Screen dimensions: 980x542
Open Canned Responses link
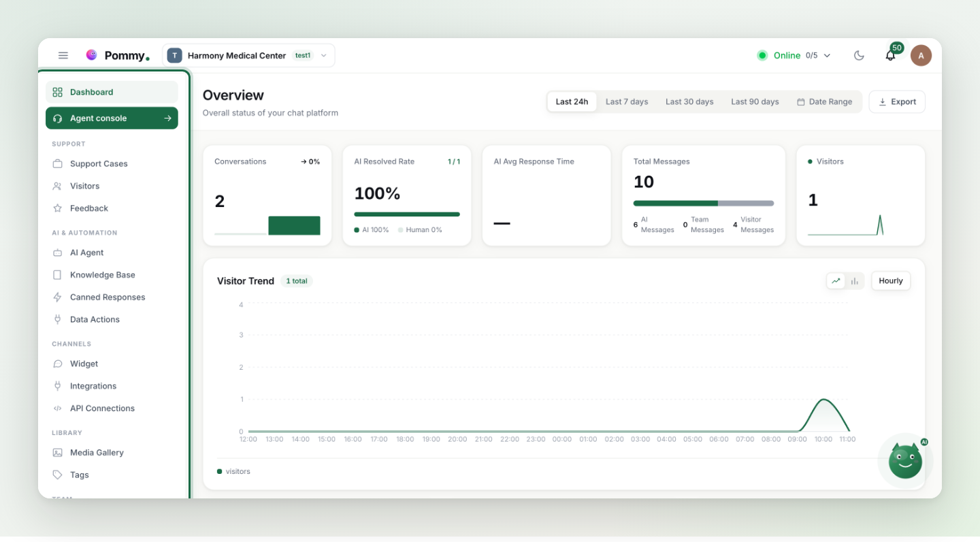[x=112, y=298]
